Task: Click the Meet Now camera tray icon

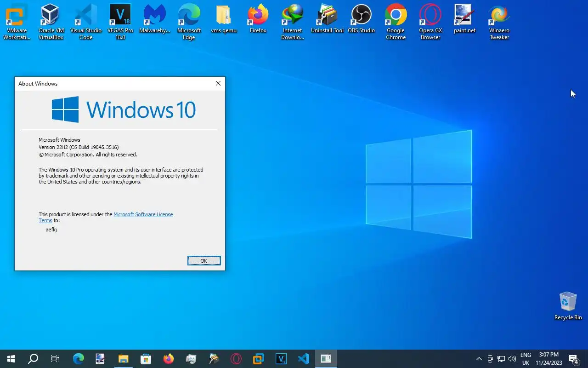Action: (x=490, y=359)
